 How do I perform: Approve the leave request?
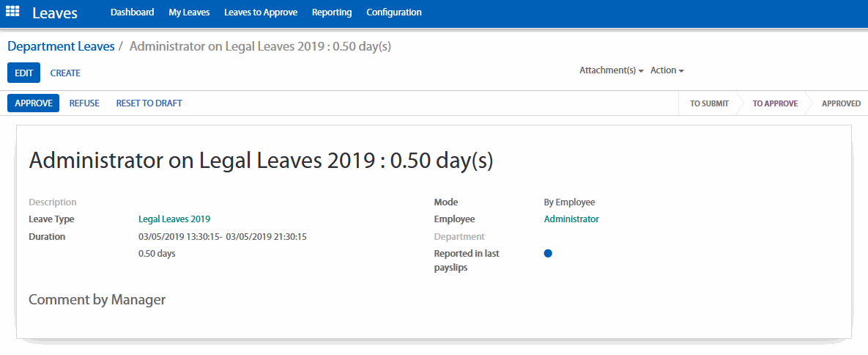(x=34, y=103)
